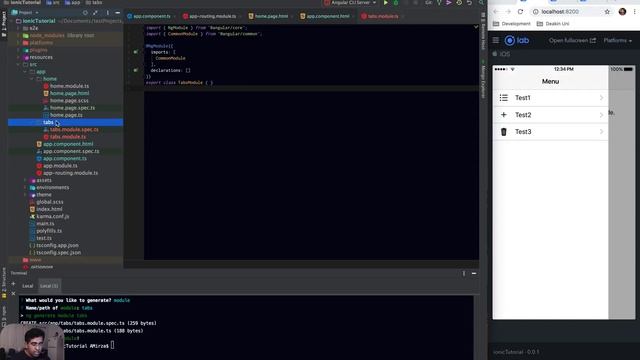Open home.page.scss file
The height and width of the screenshot is (360, 640).
coord(69,100)
